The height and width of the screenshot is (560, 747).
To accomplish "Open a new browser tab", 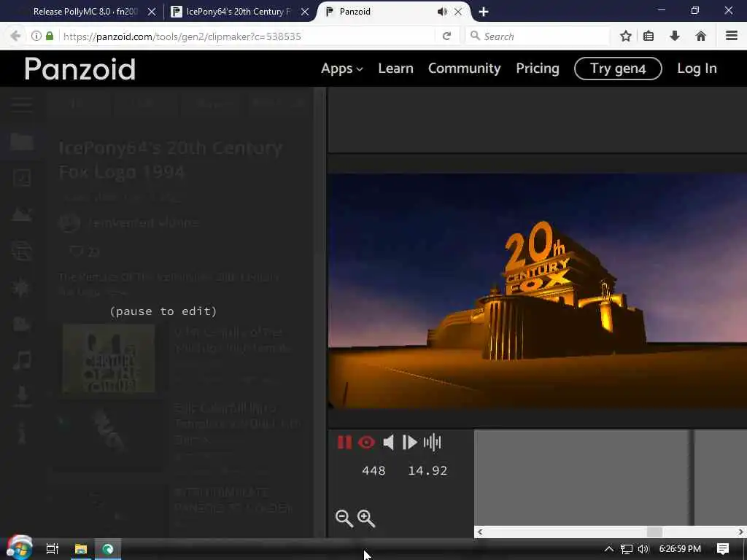I will [x=484, y=12].
